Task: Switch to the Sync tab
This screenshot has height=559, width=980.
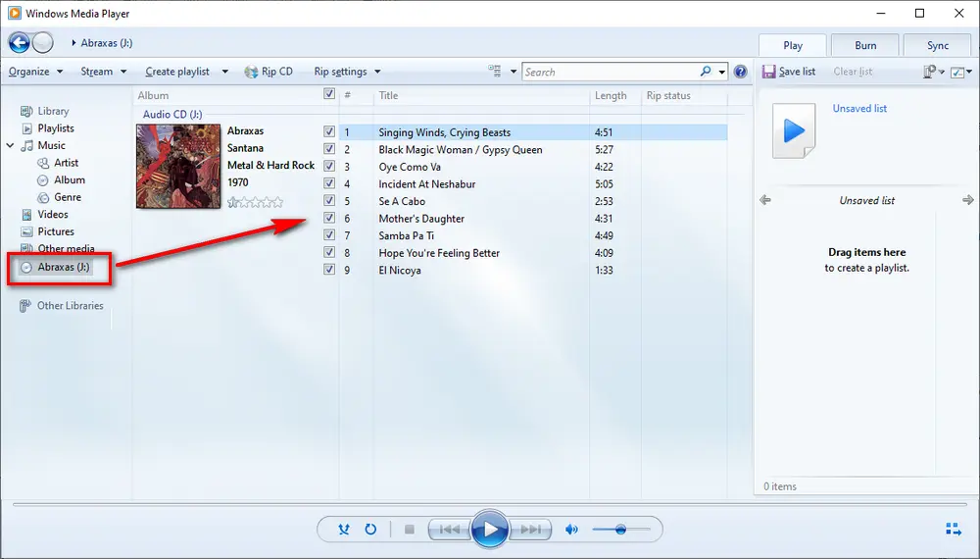Action: pyautogui.click(x=938, y=46)
